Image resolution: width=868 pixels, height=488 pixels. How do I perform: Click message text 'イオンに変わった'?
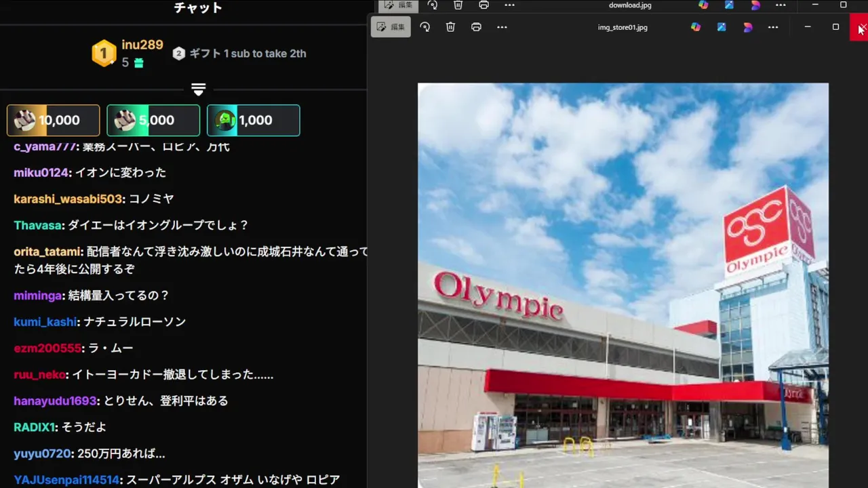(x=120, y=173)
